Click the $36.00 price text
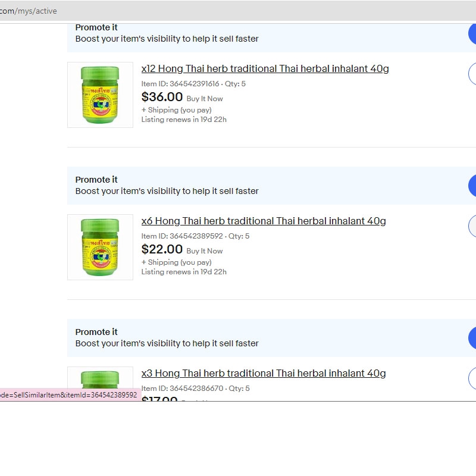Image resolution: width=476 pixels, height=476 pixels. coord(162,97)
